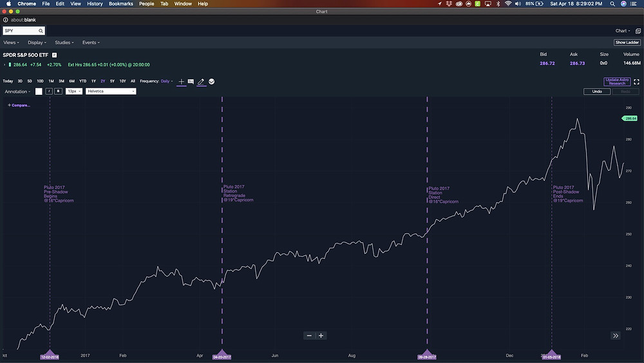Open Spotlight search
The width and height of the screenshot is (644, 363).
pyautogui.click(x=612, y=4)
